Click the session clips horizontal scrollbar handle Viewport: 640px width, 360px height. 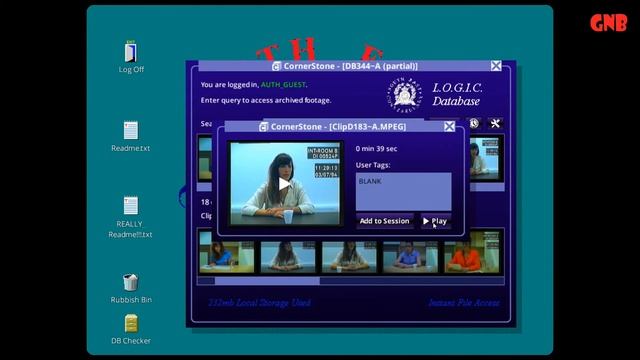pos(267,281)
